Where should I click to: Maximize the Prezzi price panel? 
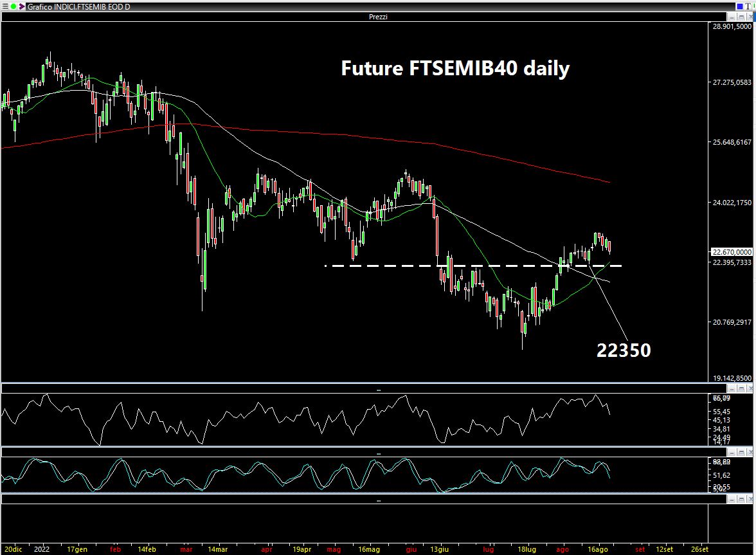742,17
